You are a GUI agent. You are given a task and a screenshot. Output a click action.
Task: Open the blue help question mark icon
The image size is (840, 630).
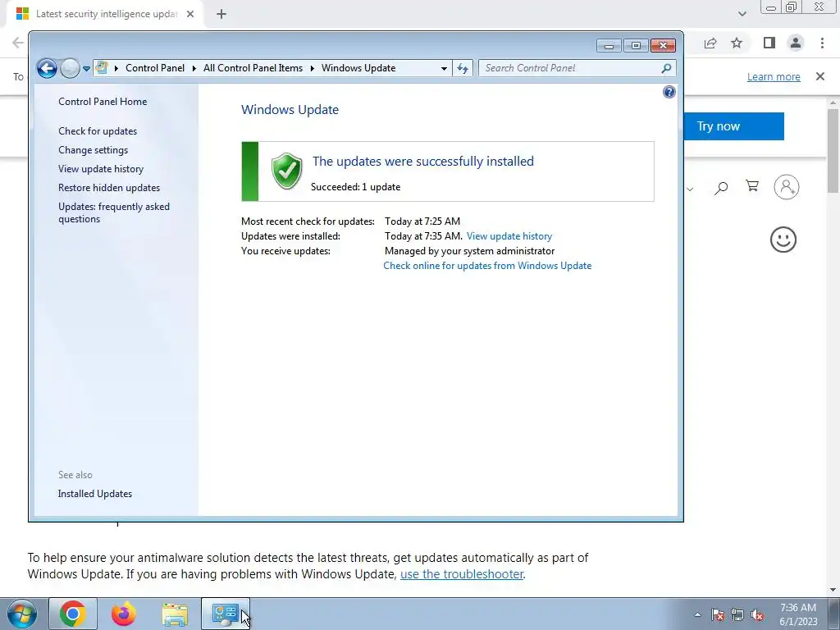coord(669,92)
